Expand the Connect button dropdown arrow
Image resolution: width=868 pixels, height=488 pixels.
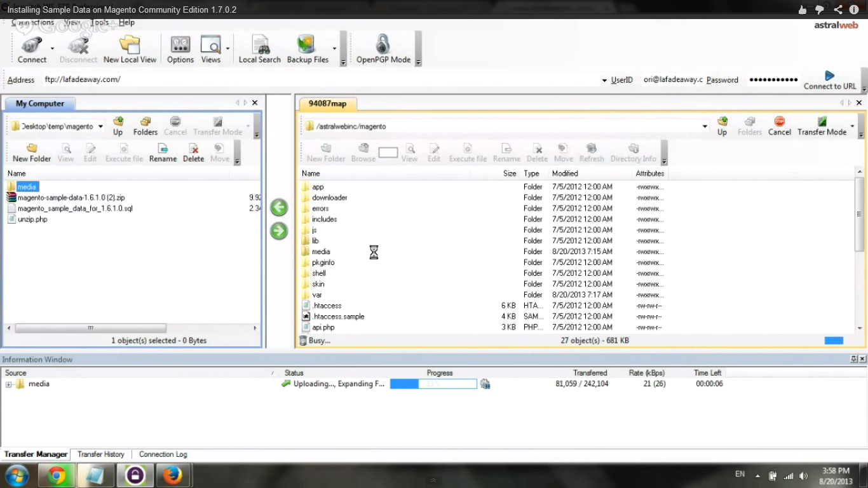pos(52,48)
